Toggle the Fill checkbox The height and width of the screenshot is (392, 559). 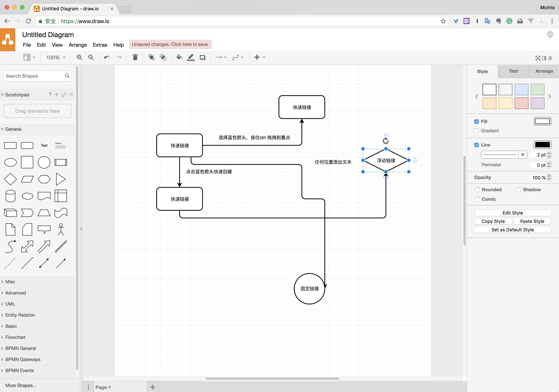coord(476,121)
